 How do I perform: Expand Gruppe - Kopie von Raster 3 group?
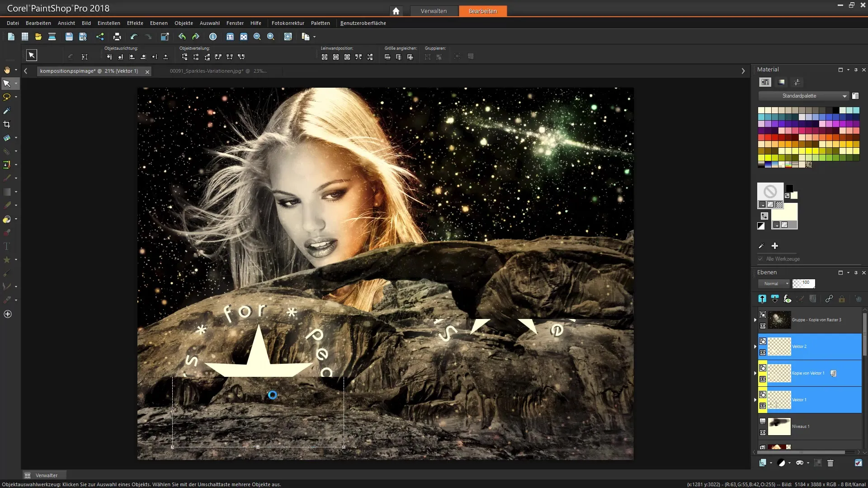[755, 320]
